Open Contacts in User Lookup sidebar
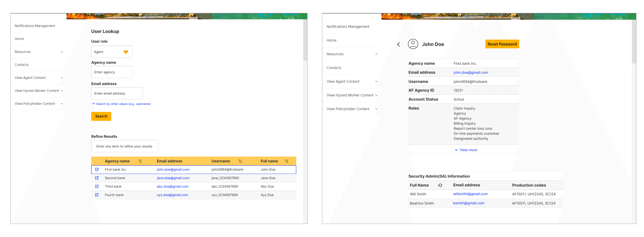 point(21,65)
